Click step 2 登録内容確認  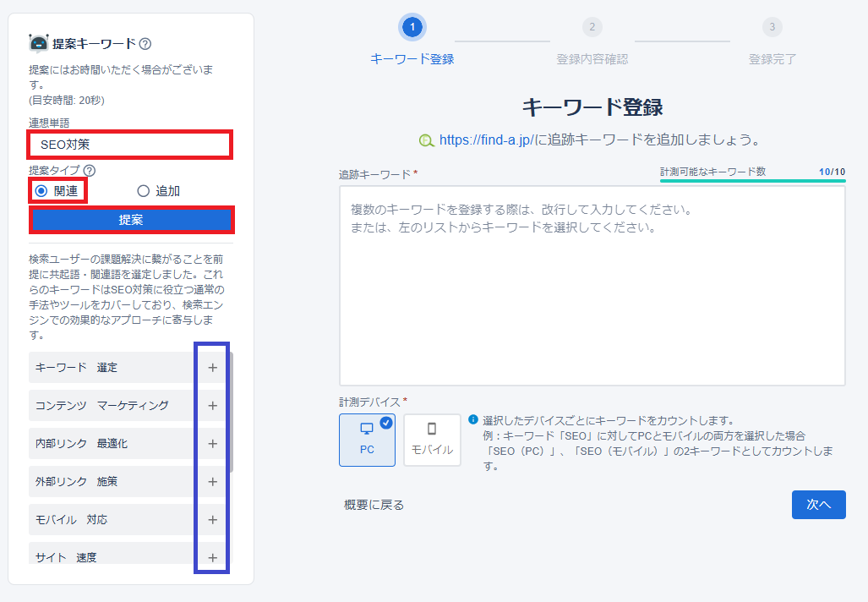pos(592,40)
